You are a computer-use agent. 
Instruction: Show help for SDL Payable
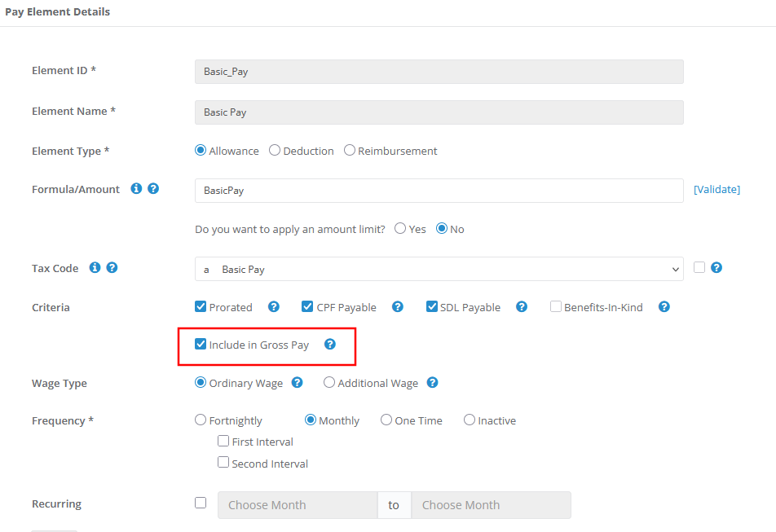pyautogui.click(x=522, y=307)
